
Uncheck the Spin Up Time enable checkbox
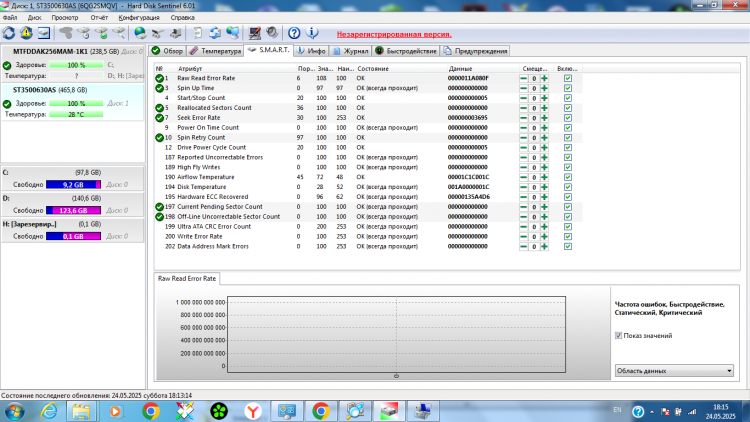click(568, 88)
